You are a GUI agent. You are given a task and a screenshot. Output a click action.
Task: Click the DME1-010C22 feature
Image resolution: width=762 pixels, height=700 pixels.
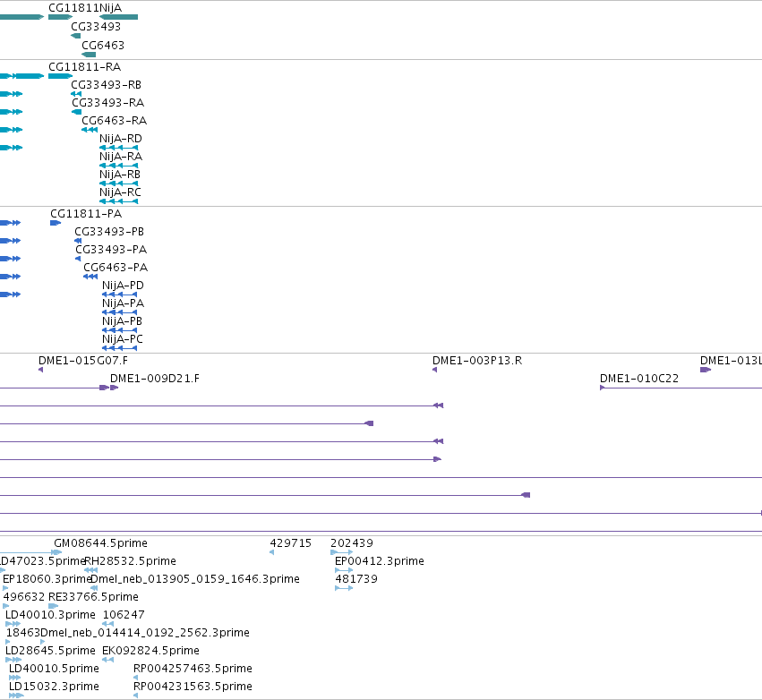point(681,388)
